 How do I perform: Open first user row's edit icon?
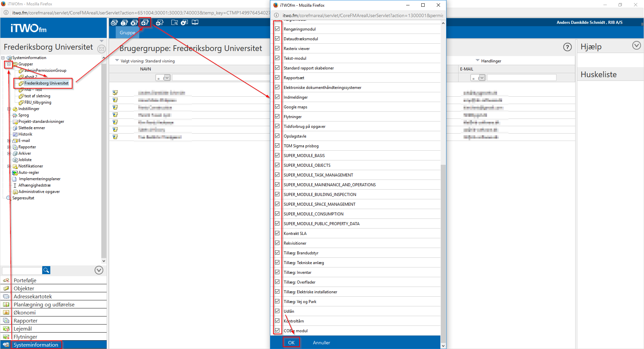tap(115, 93)
